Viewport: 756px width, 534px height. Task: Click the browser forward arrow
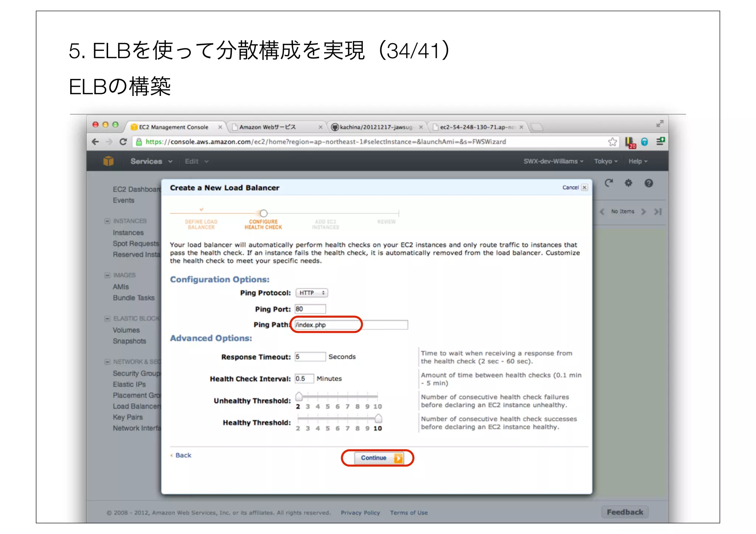coord(109,142)
